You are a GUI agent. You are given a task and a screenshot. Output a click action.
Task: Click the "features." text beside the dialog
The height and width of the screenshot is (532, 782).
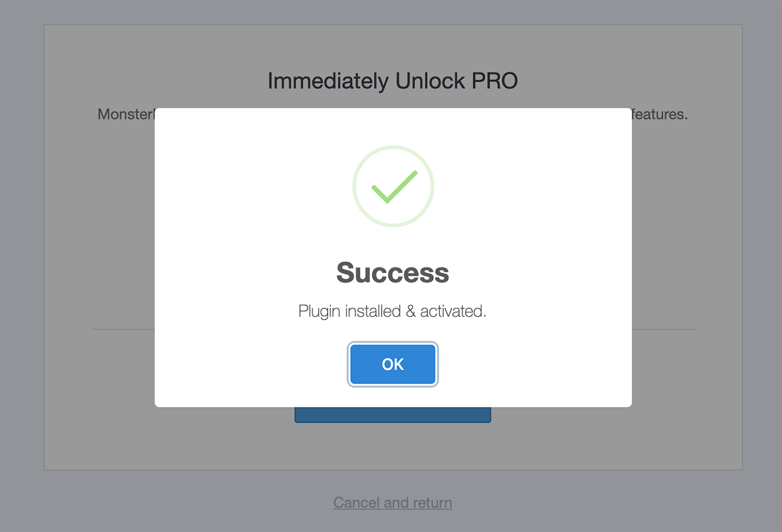click(660, 114)
